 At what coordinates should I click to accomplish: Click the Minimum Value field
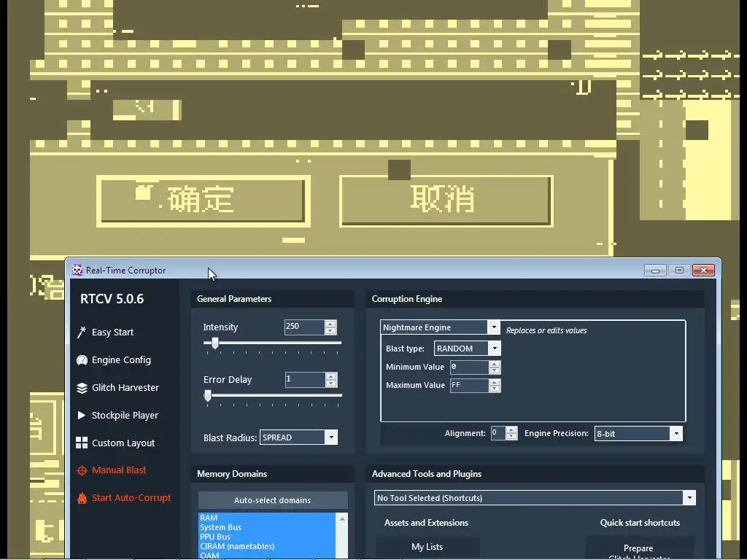pos(469,367)
